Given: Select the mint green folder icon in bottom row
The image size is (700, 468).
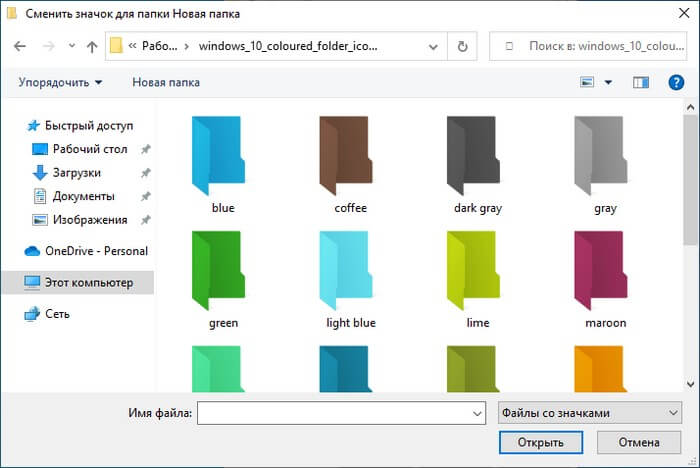Looking at the screenshot, I should coord(219,369).
